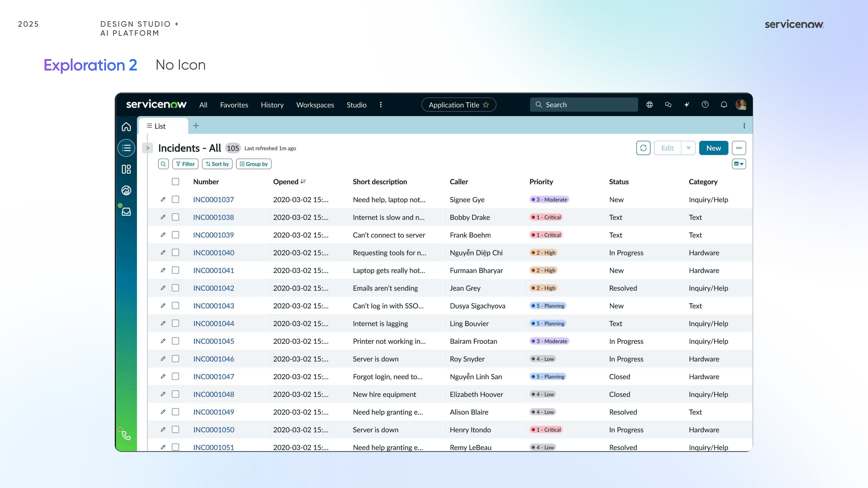Toggle the select-all header checkbox
868x488 pixels.
(x=176, y=182)
